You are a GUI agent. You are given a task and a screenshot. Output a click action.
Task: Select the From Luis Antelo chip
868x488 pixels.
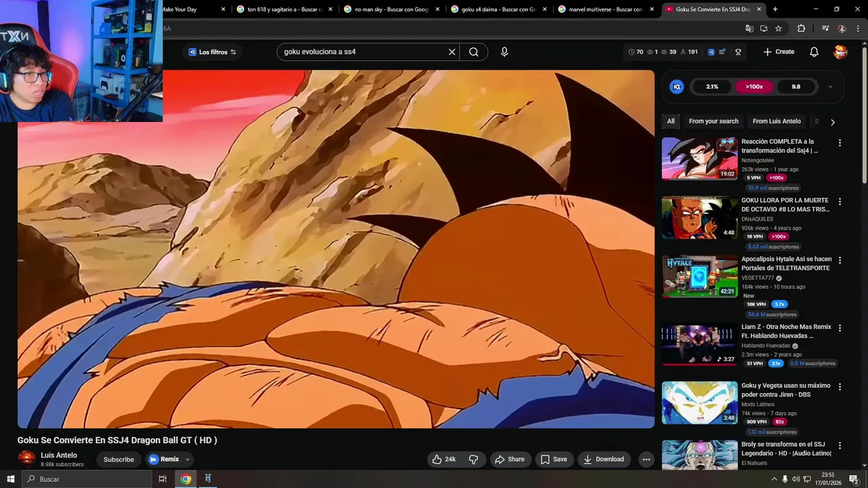click(776, 121)
